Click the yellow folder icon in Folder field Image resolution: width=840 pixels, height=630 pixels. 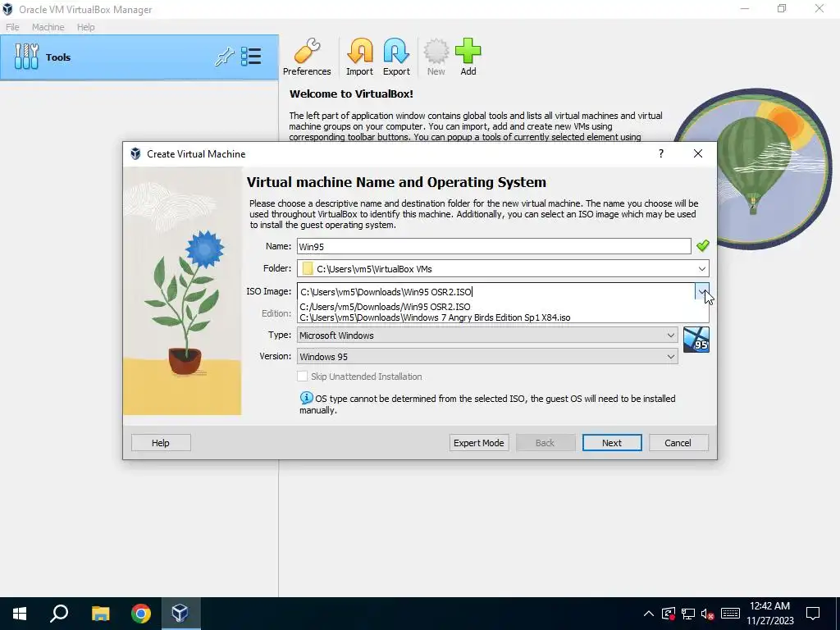pyautogui.click(x=307, y=268)
